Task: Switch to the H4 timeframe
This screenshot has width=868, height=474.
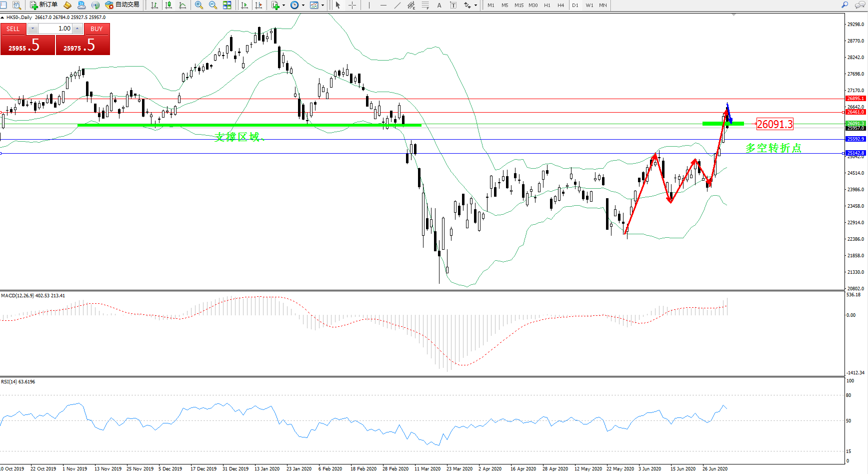Action: [x=560, y=5]
